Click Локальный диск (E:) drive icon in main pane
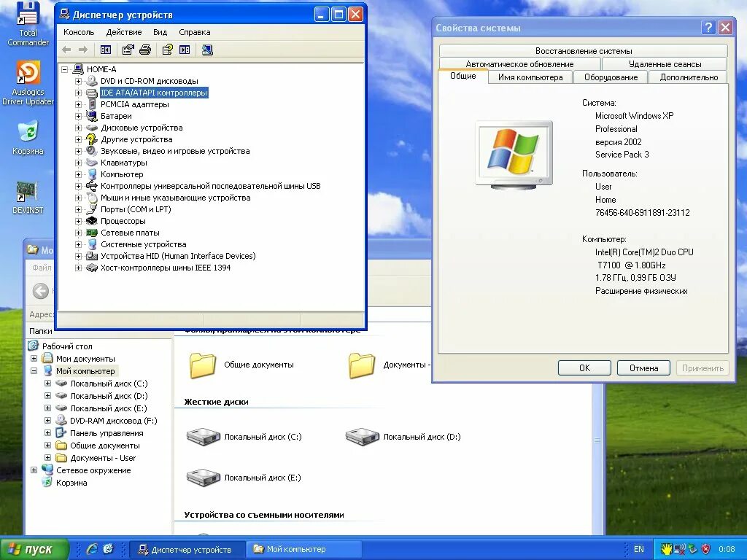Screen dimensions: 747x560 (x=204, y=478)
